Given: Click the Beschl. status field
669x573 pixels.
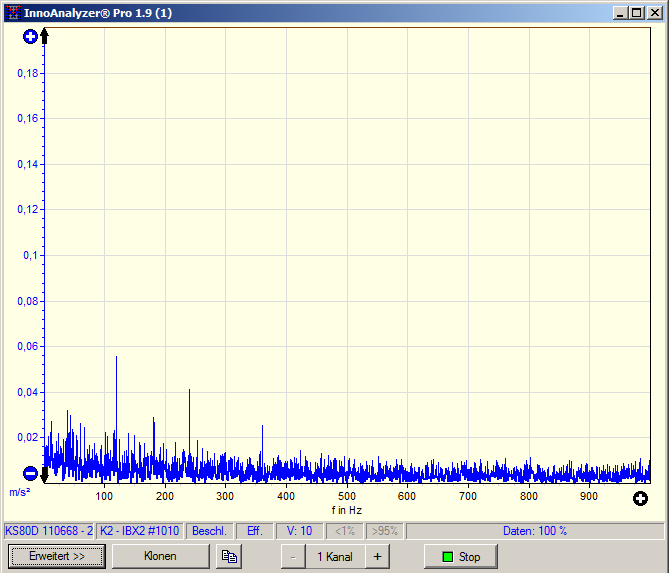Looking at the screenshot, I should tap(210, 531).
